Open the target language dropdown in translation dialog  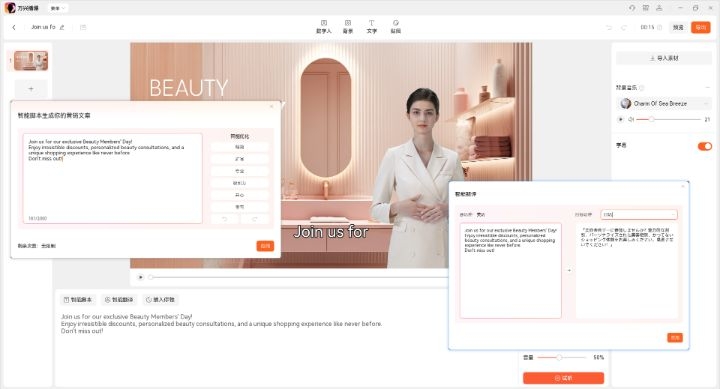(x=639, y=214)
